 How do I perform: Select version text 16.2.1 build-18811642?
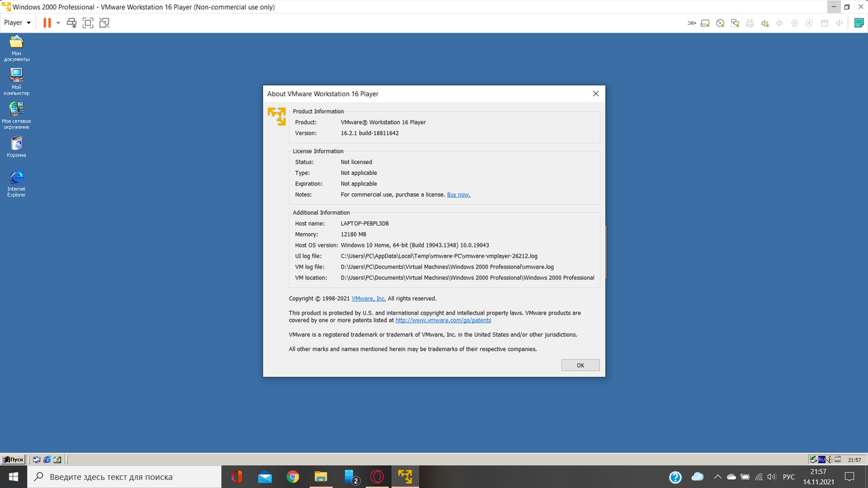370,133
